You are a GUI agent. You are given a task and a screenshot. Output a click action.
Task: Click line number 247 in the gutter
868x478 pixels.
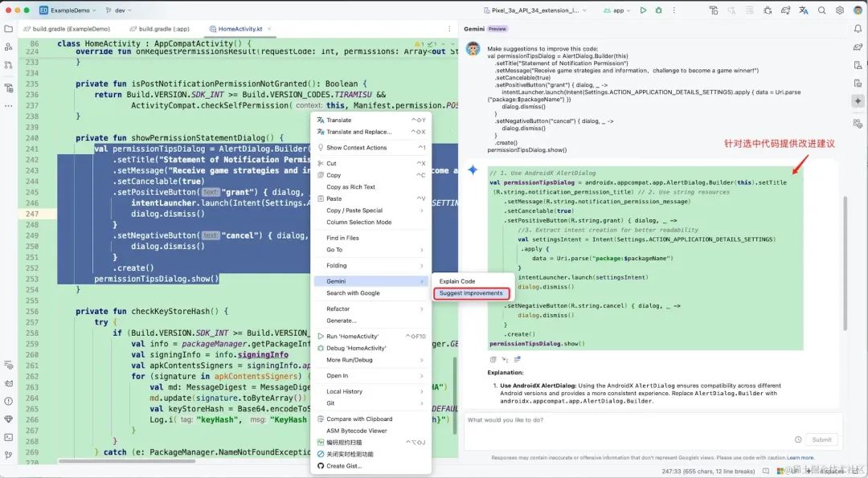[x=31, y=214]
